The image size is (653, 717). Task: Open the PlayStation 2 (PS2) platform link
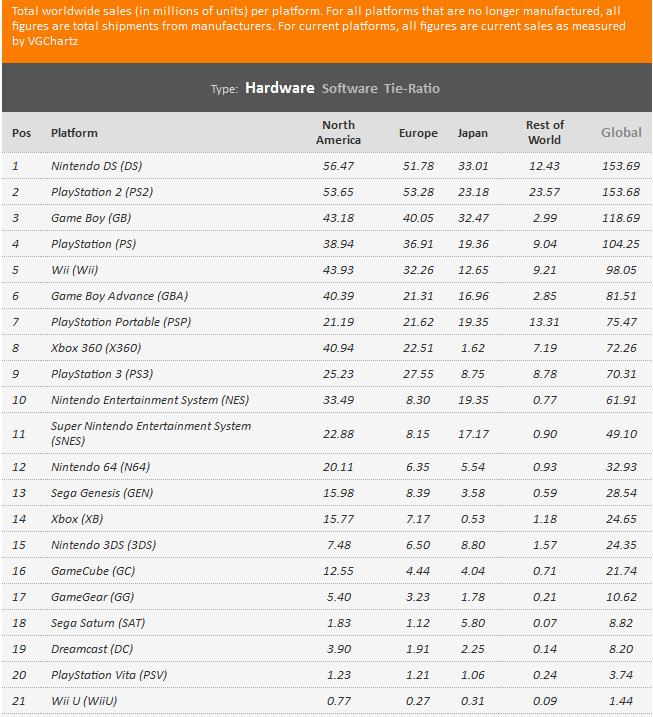[x=102, y=192]
